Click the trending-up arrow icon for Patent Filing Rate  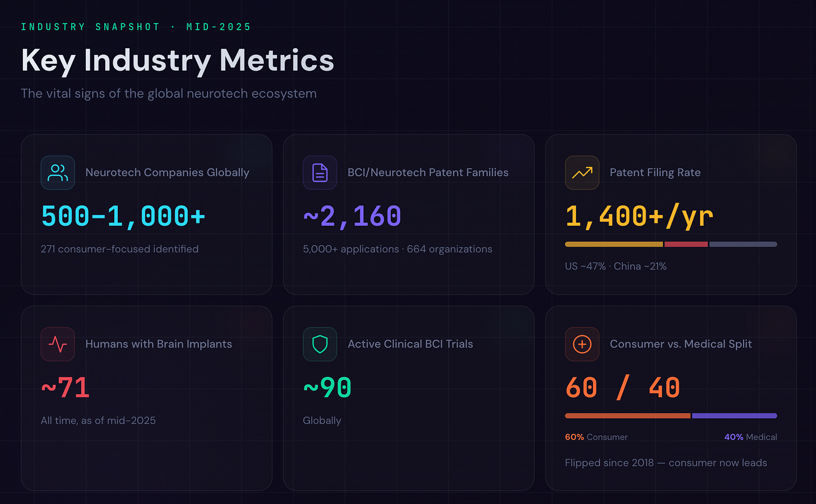[582, 172]
